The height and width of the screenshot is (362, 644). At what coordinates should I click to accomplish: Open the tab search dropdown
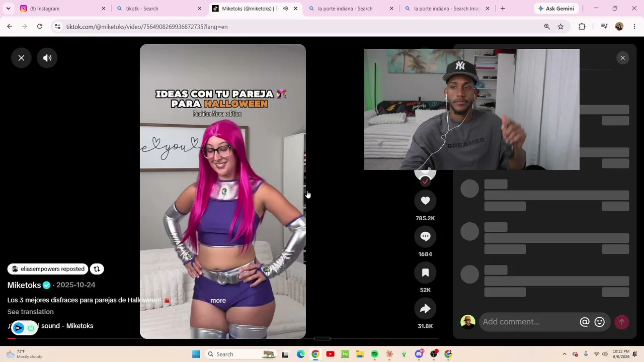8,9
